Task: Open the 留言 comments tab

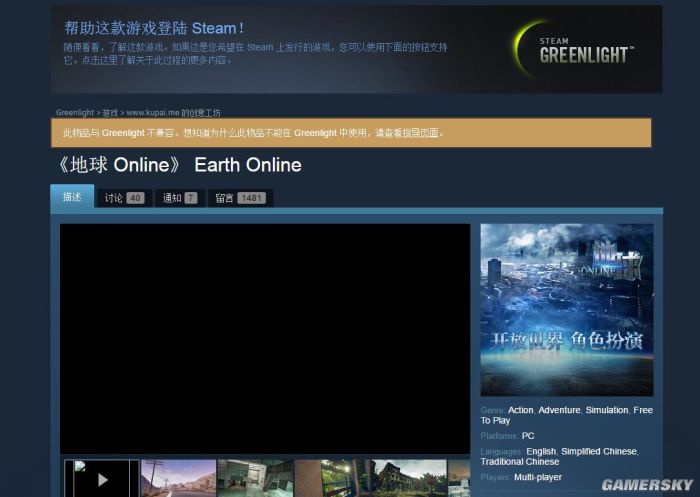Action: 240,198
